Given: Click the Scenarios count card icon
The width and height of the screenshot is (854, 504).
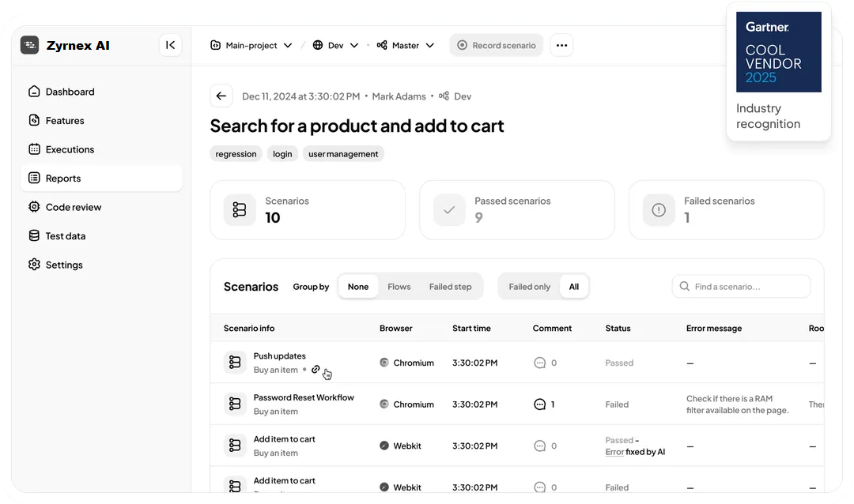Looking at the screenshot, I should click(x=240, y=209).
